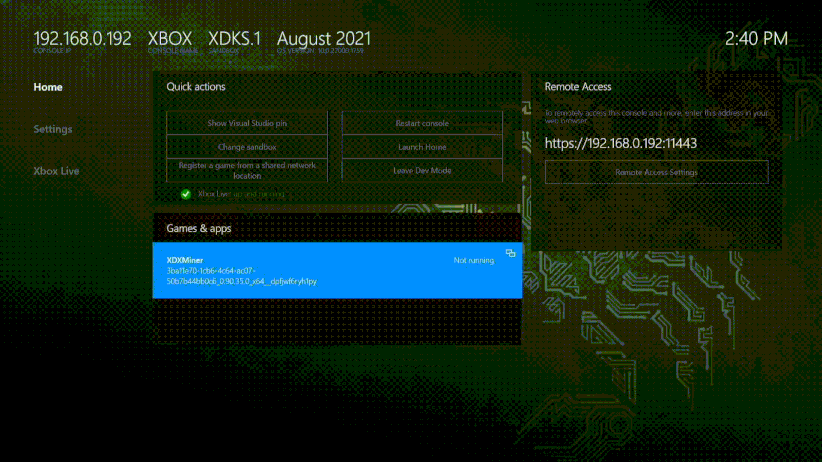Click the OS version August 2021
822x462 pixels.
323,38
